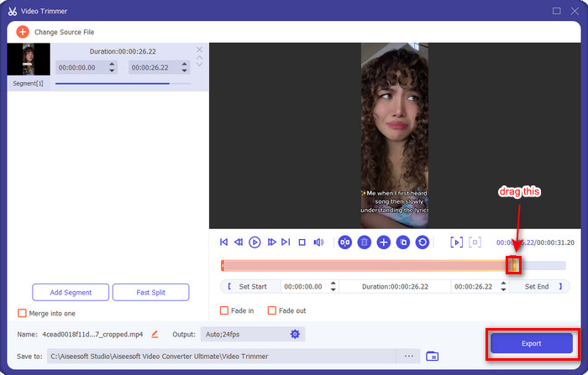Click the video preview area
The width and height of the screenshot is (588, 375).
(x=395, y=136)
